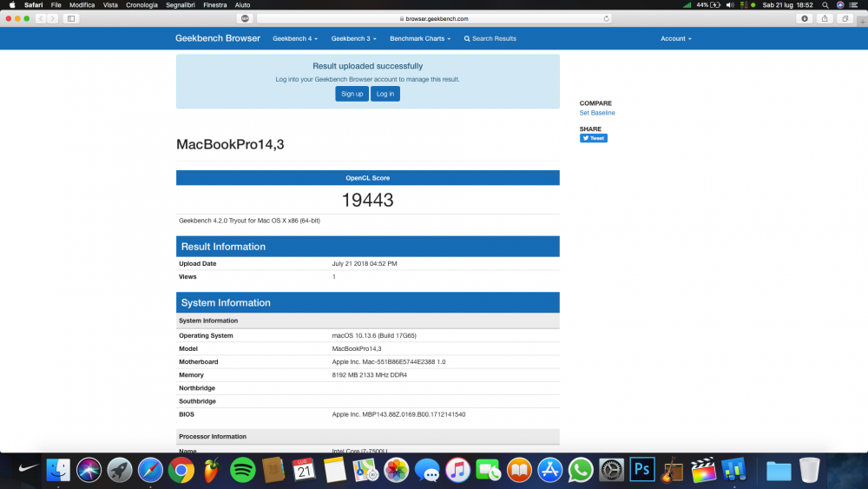This screenshot has height=489, width=868.
Task: Go back with Safari's back arrow
Action: pos(41,18)
